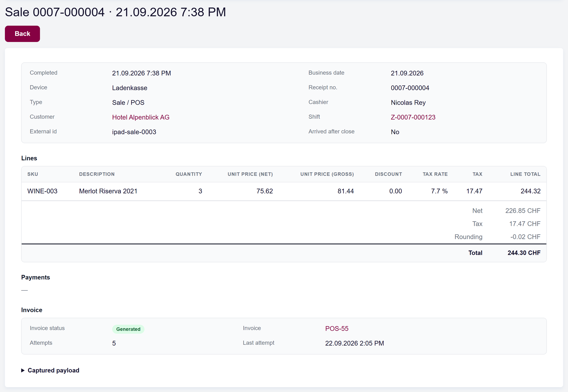Open shift Z-0007-000123 link
Screen dimensions: 568x392
tap(413, 117)
